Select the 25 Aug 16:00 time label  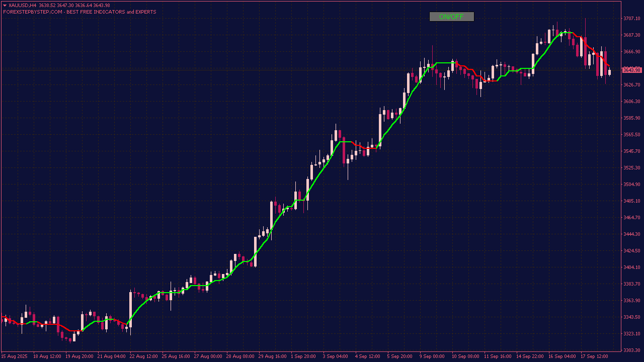pos(176,356)
